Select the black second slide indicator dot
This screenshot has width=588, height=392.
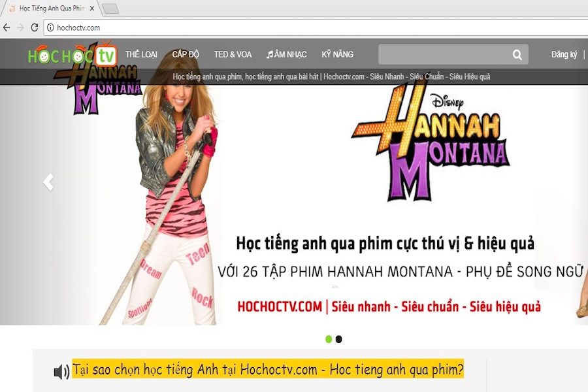pos(338,339)
